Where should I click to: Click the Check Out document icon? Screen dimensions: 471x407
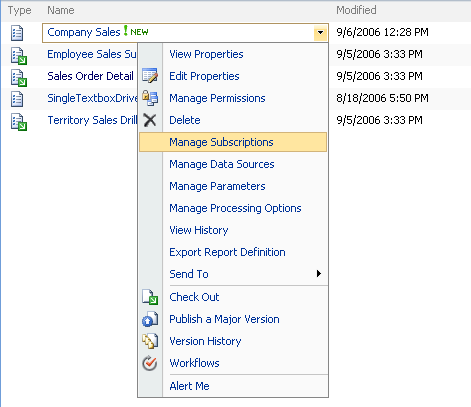click(x=150, y=297)
